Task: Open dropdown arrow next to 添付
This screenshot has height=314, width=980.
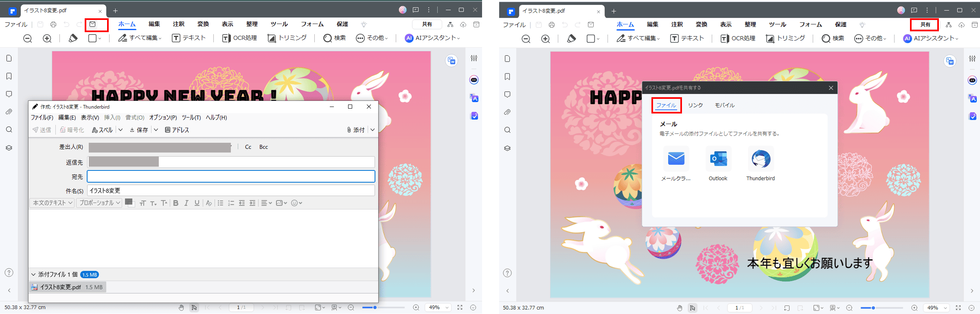Action: [373, 130]
